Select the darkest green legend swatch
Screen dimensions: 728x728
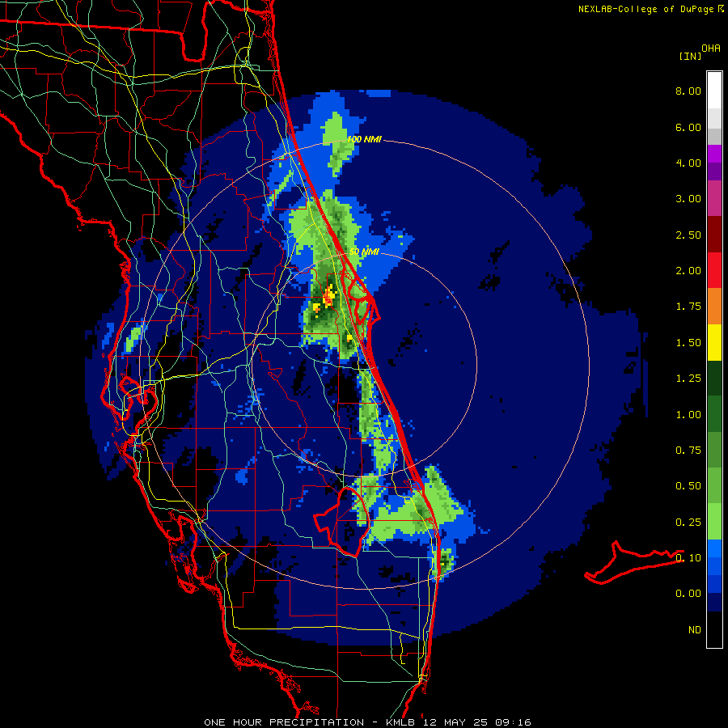[x=714, y=379]
